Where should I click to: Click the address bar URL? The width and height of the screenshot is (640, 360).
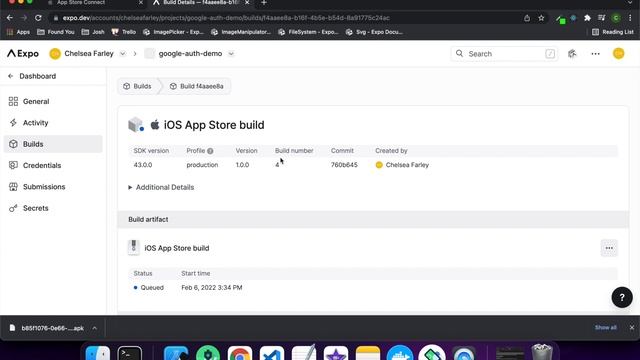click(227, 18)
